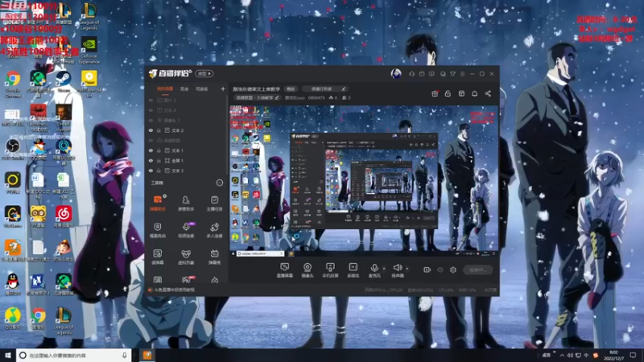Expand the speaker options arrow

[407, 269]
